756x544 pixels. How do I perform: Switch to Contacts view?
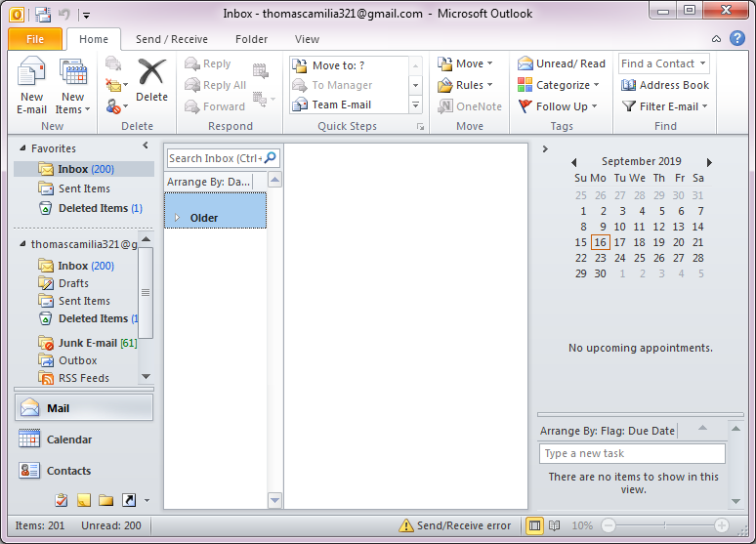pos(84,470)
